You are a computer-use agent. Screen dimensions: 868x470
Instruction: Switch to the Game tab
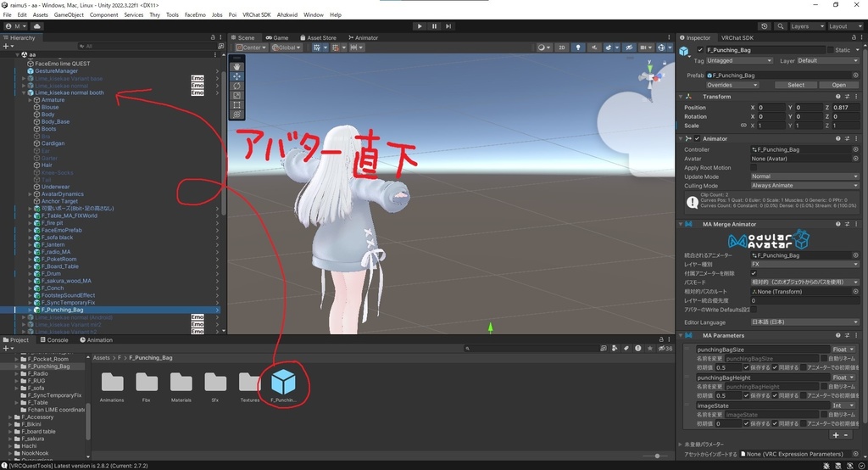[x=277, y=37]
